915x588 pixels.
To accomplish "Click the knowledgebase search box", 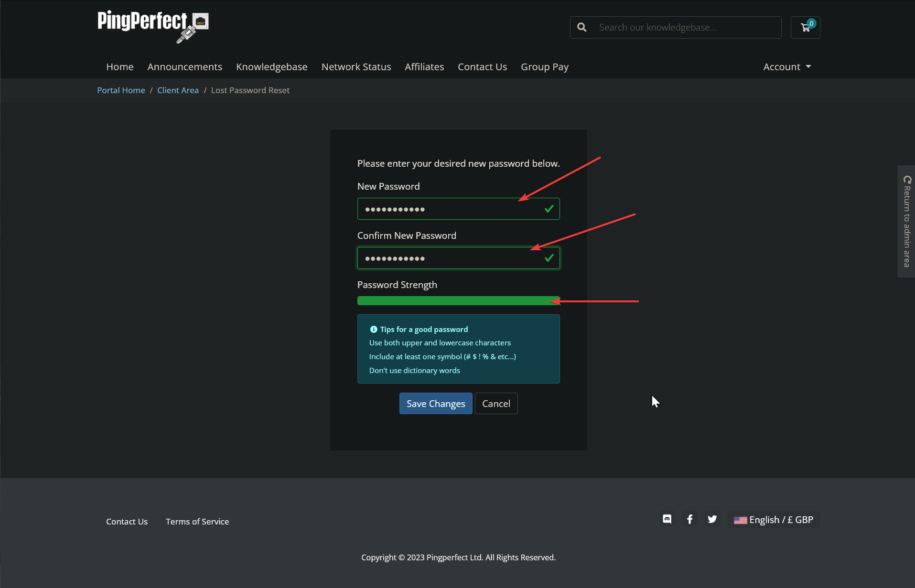I will [x=686, y=28].
